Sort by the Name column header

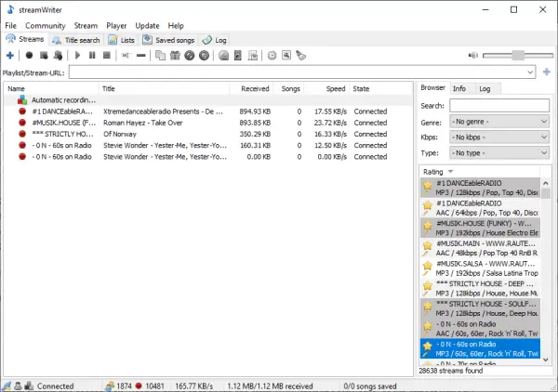coord(51,88)
